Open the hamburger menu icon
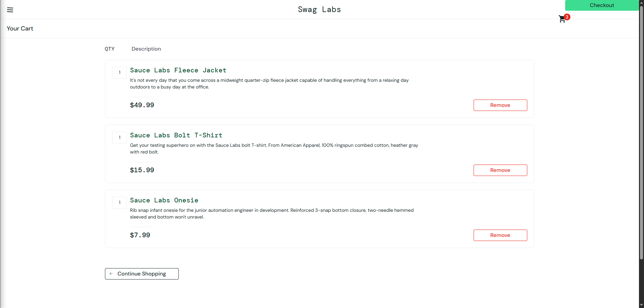The image size is (644, 308). point(10,10)
